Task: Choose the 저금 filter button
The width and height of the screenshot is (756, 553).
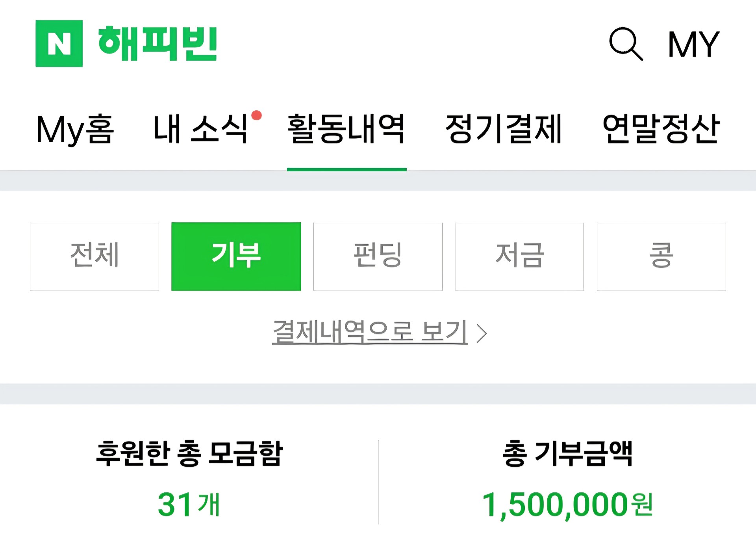Action: point(520,256)
